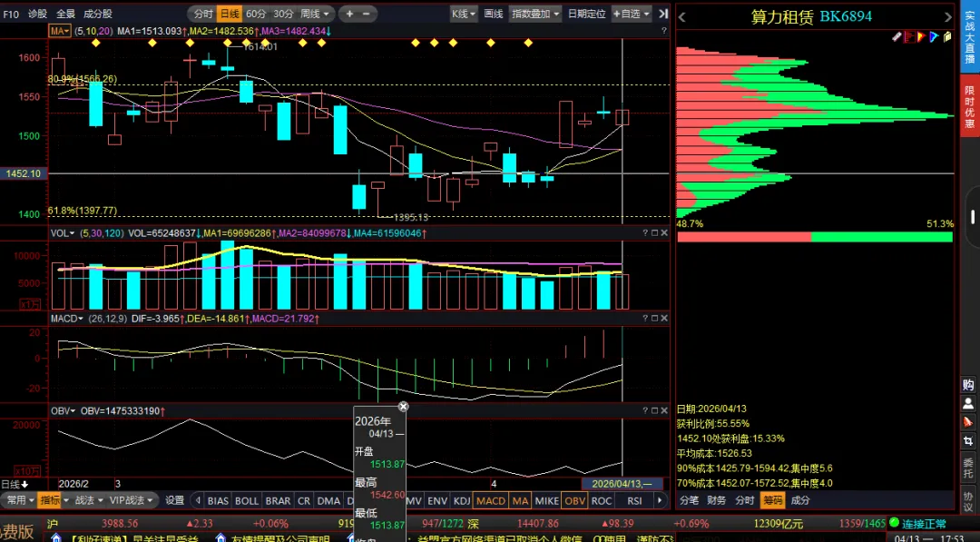Click the blue flag chip icon
980x542 pixels.
point(934,37)
